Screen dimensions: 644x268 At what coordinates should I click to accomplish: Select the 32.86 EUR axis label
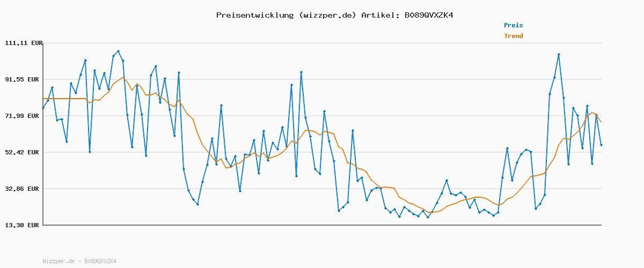23,189
